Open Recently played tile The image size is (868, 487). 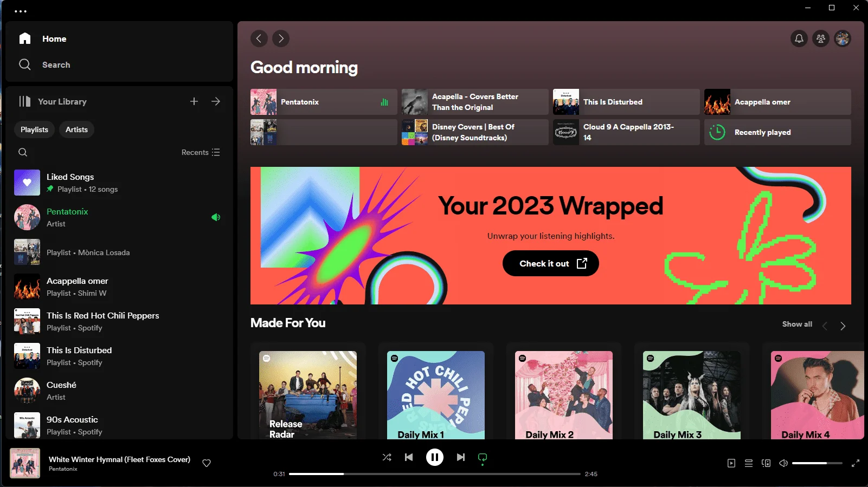[x=777, y=132]
